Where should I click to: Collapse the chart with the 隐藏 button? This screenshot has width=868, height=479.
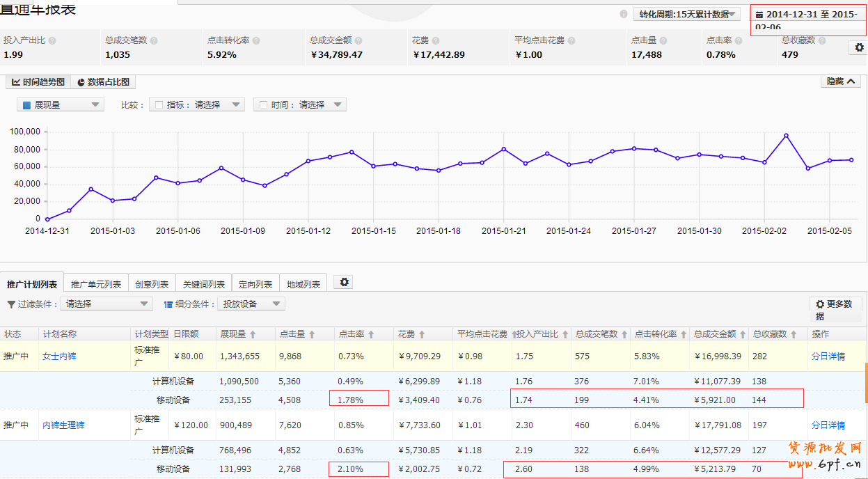tap(842, 81)
